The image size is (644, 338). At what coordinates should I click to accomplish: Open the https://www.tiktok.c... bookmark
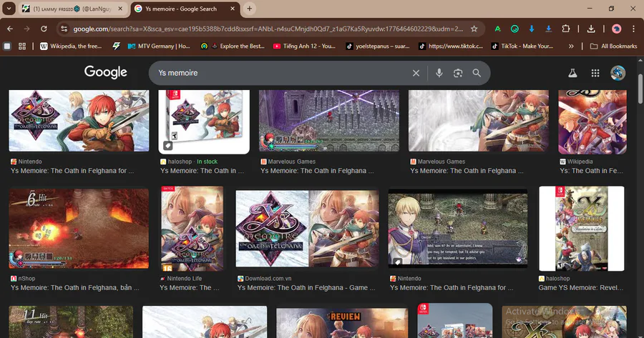[x=451, y=46]
